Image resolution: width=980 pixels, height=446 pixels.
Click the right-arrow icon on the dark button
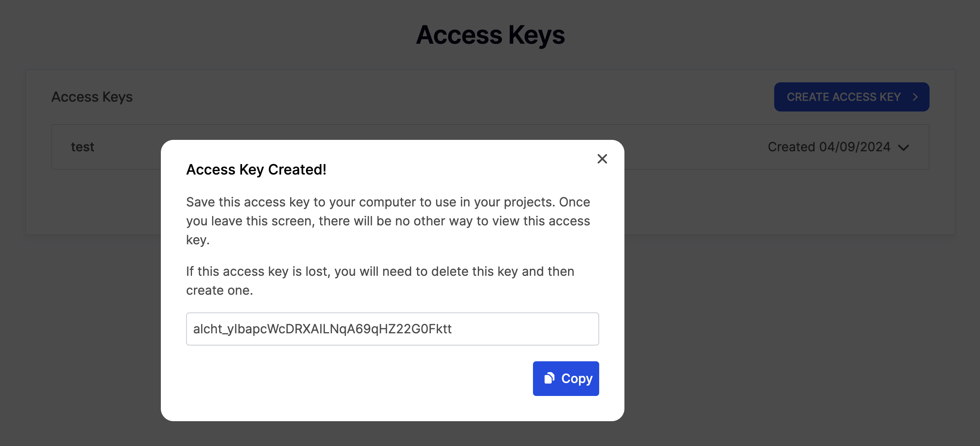(915, 97)
